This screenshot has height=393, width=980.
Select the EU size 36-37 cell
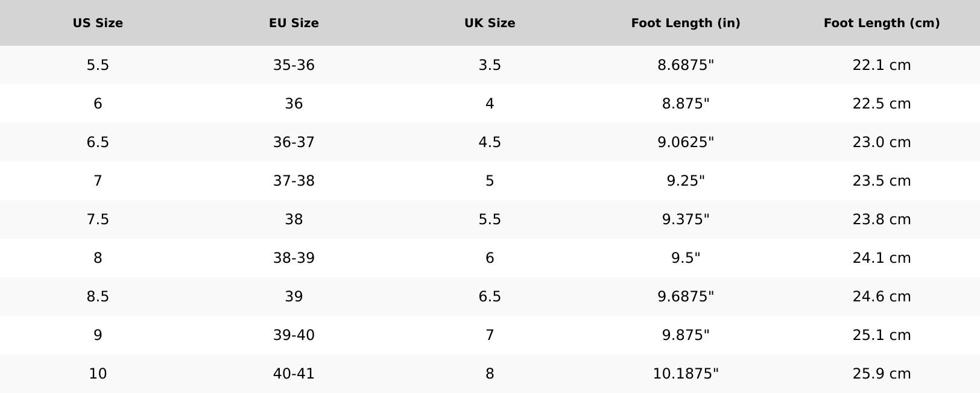pyautogui.click(x=294, y=142)
